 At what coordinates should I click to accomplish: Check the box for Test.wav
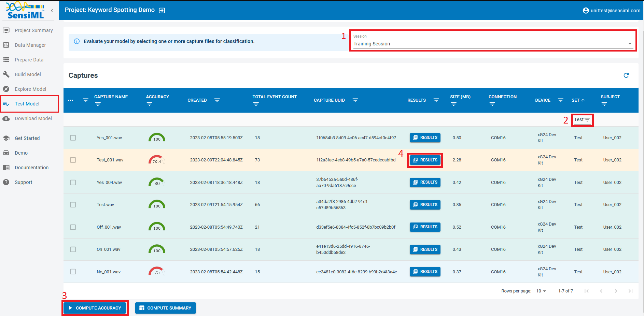(73, 205)
